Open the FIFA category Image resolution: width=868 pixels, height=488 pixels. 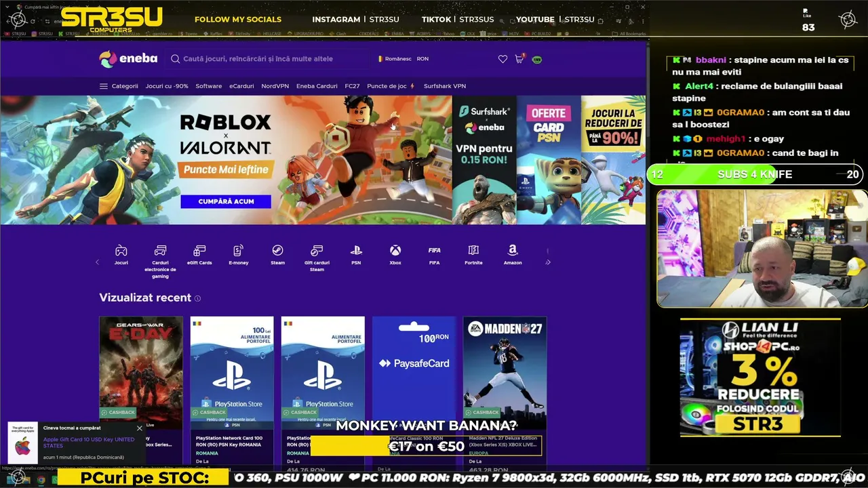tap(434, 254)
